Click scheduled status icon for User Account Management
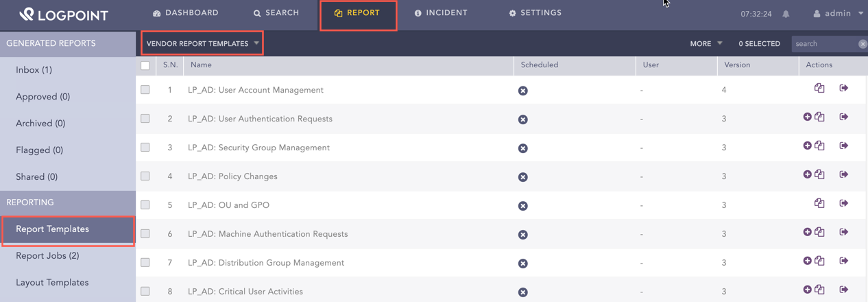868x302 pixels. [523, 91]
